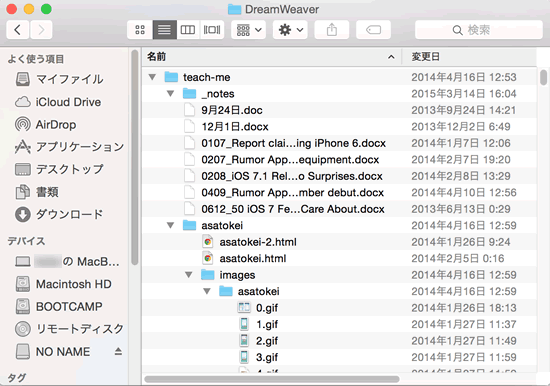This screenshot has width=550, height=386.
Task: Collapse the teach-me folder triangle
Action: (x=152, y=77)
